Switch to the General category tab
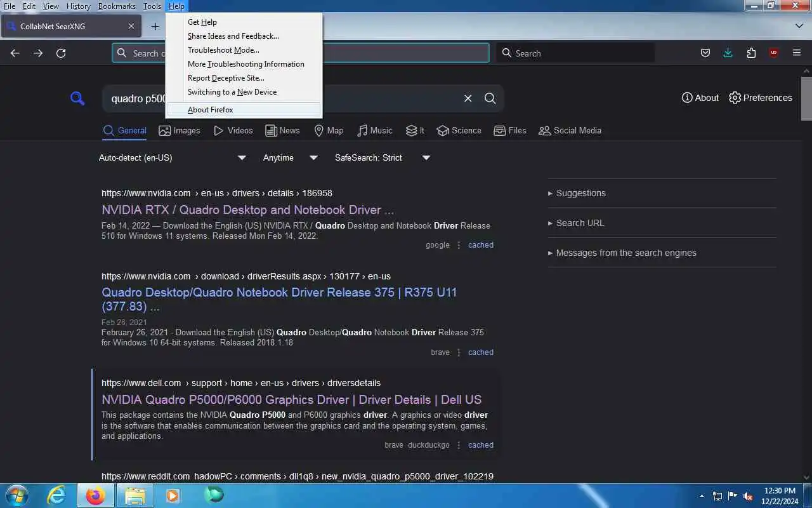The width and height of the screenshot is (812, 508). point(124,130)
